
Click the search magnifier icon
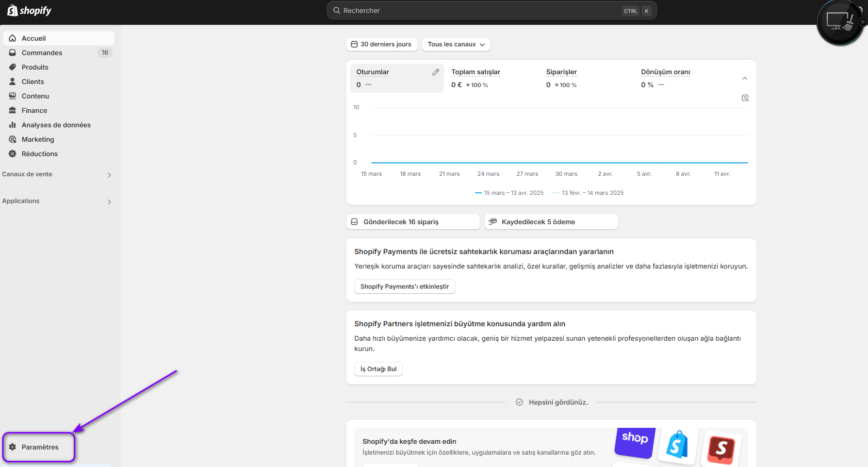337,10
